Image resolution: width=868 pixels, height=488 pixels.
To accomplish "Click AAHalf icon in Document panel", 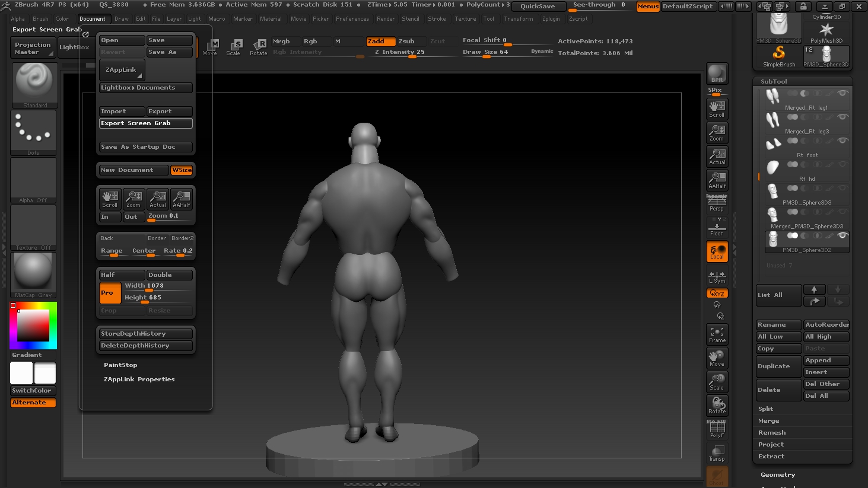I will [x=181, y=199].
